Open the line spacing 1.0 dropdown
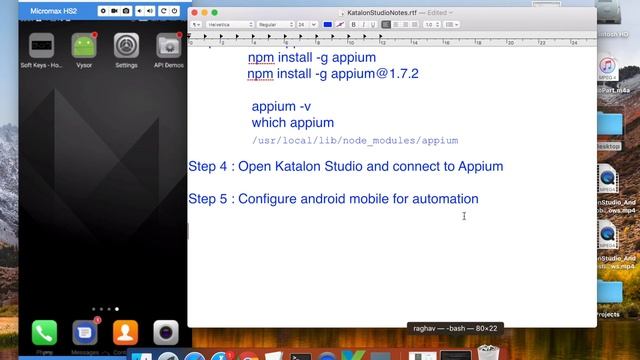 tap(432, 24)
